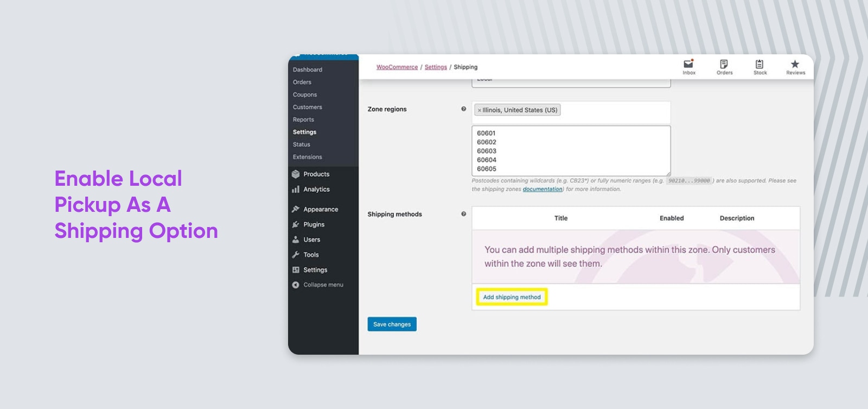The width and height of the screenshot is (868, 409).
Task: Click postcode 60605 line
Action: pyautogui.click(x=486, y=169)
